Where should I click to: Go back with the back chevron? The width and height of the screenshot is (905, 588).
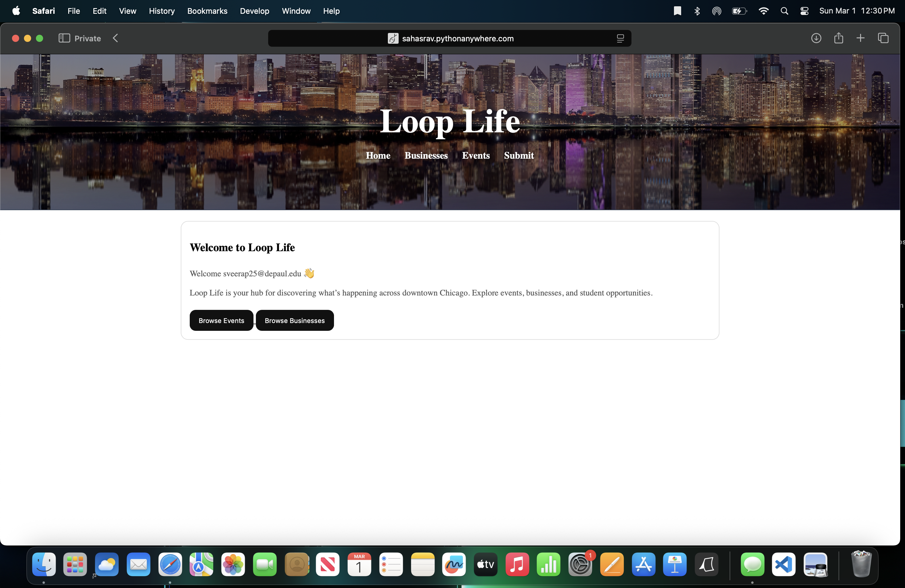click(x=116, y=38)
